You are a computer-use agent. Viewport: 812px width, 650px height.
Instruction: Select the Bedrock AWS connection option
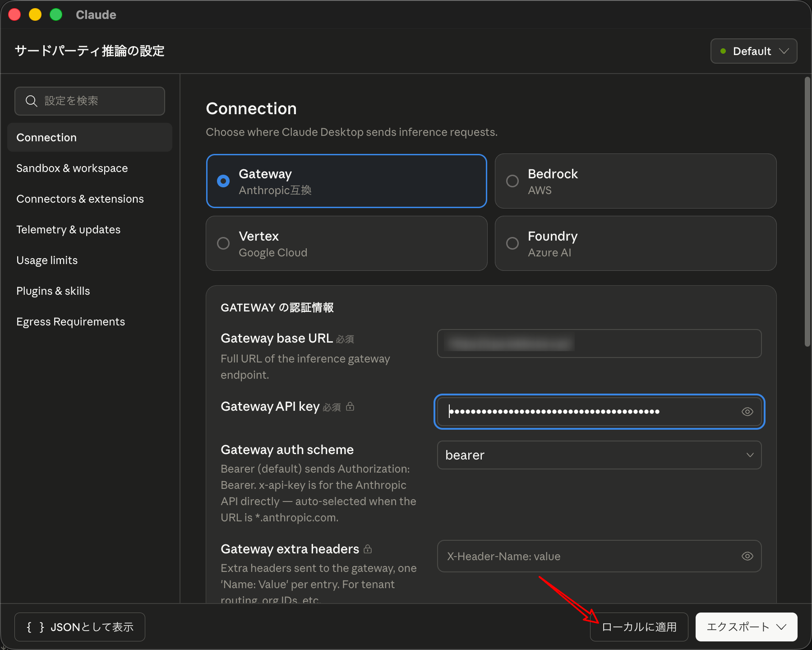[636, 181]
